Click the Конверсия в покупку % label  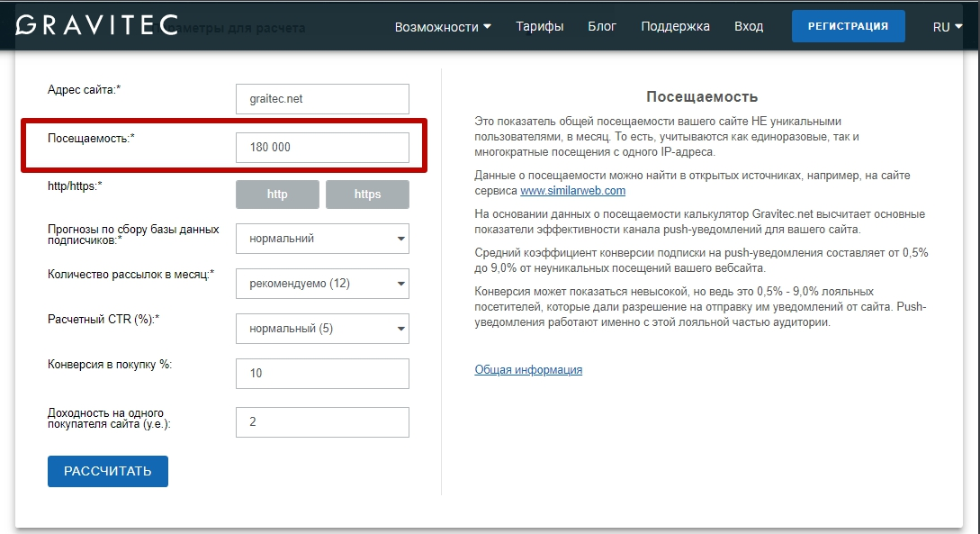(x=110, y=365)
